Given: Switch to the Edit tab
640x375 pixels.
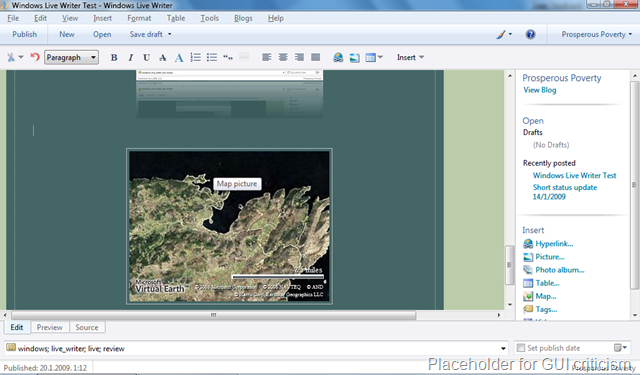Looking at the screenshot, I should 17,327.
